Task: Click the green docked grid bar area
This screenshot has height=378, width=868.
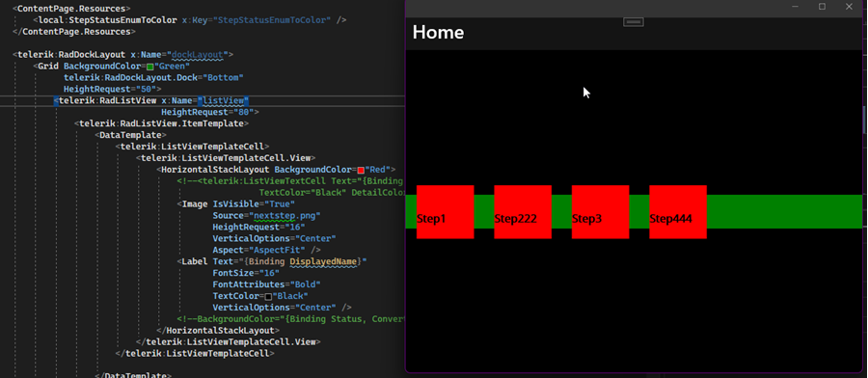Action: 784,211
